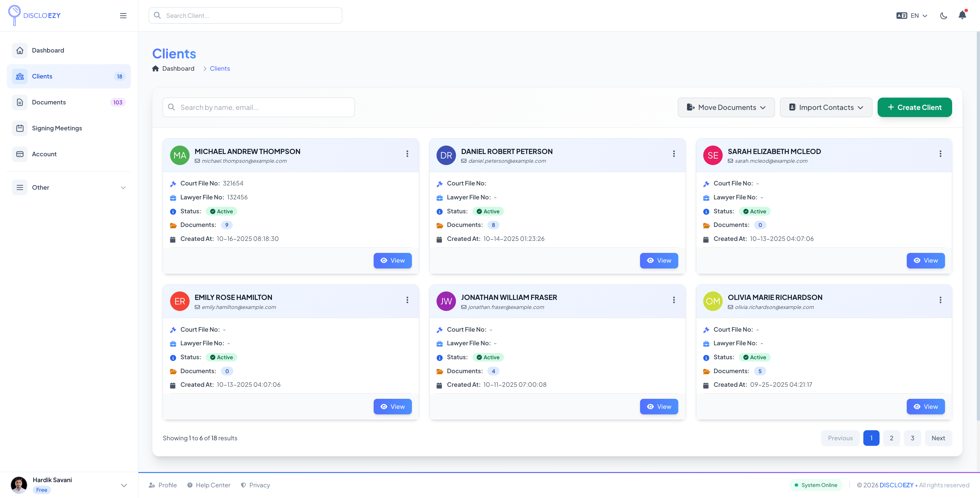Click the Help Center footer link
This screenshot has height=498, width=980.
(x=213, y=485)
